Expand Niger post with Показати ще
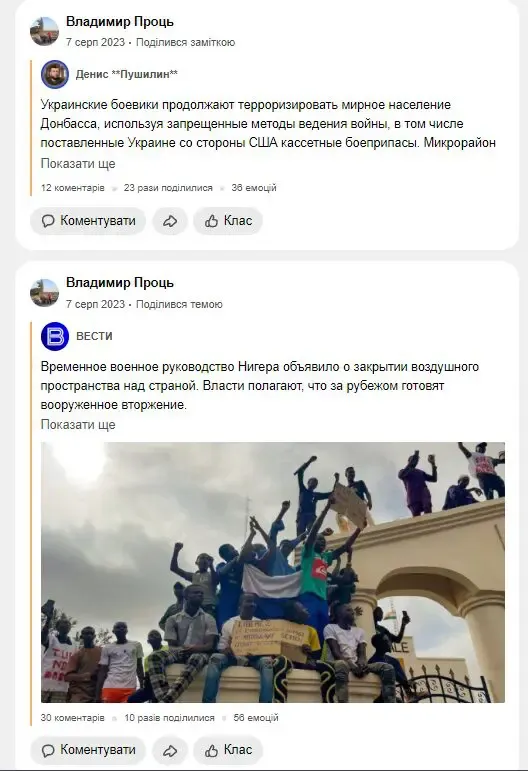This screenshot has height=771, width=528. [78, 425]
